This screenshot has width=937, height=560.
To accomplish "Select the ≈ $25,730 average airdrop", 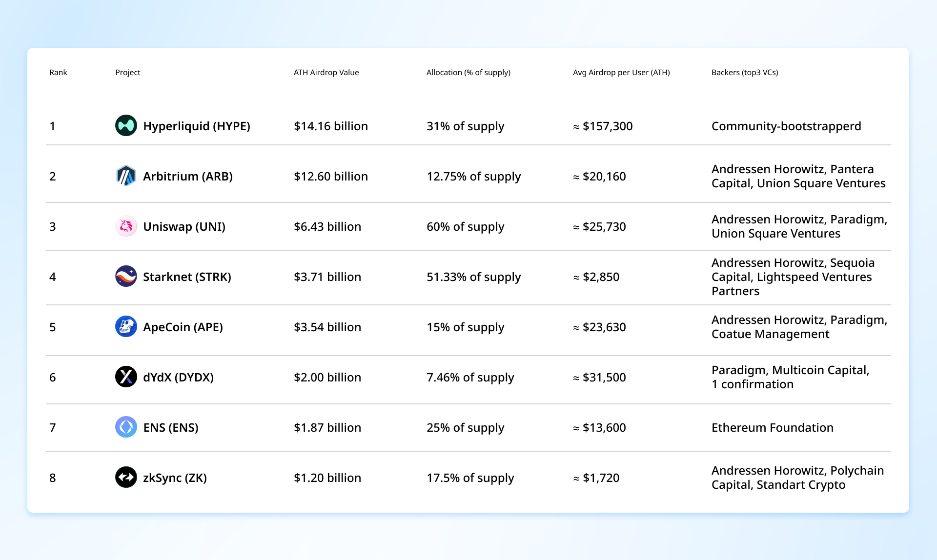I will click(599, 227).
